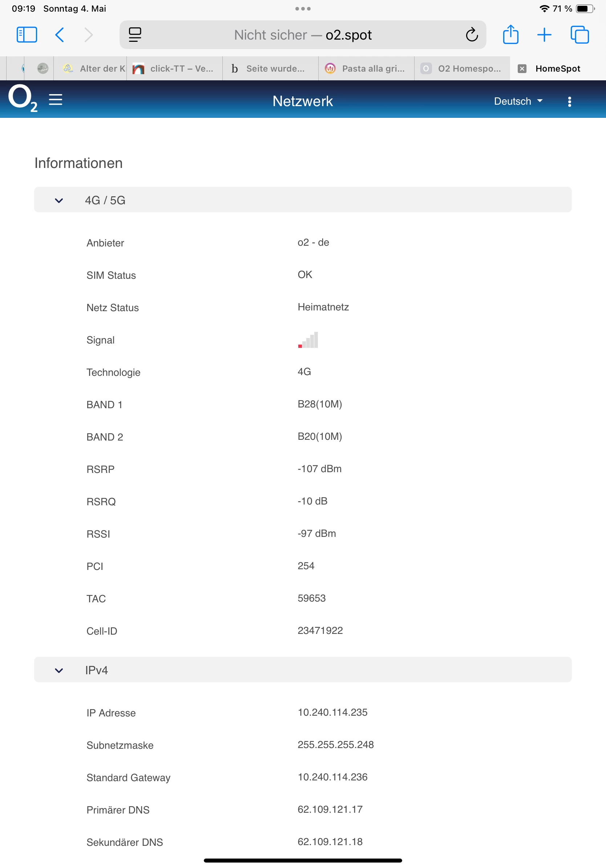Switch to the Seite wurde... tab

tap(270, 68)
